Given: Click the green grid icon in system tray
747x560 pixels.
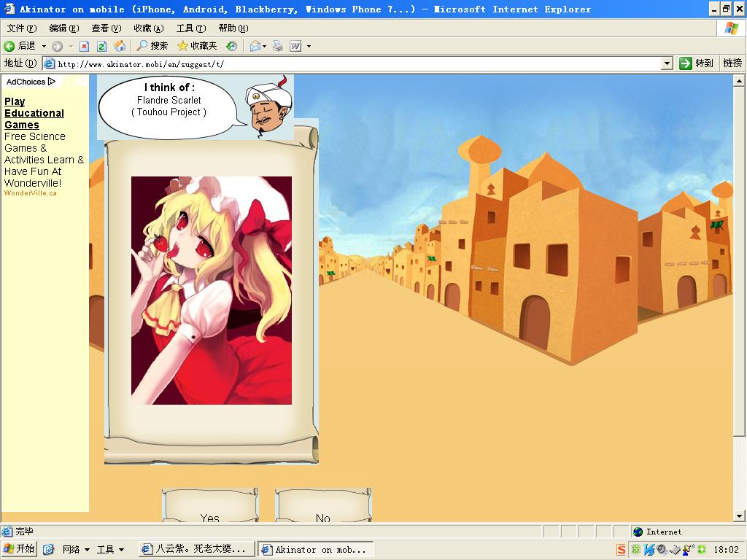Looking at the screenshot, I should coord(635,550).
